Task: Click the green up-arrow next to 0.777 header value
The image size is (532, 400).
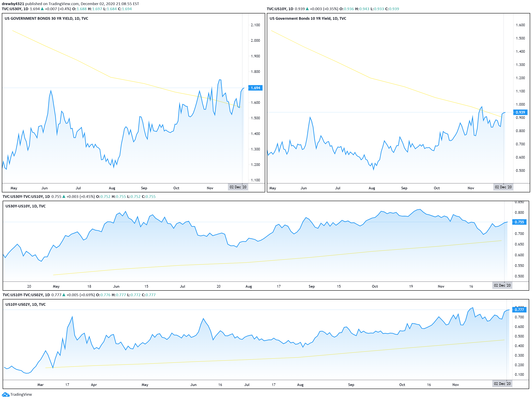Action: [64, 295]
